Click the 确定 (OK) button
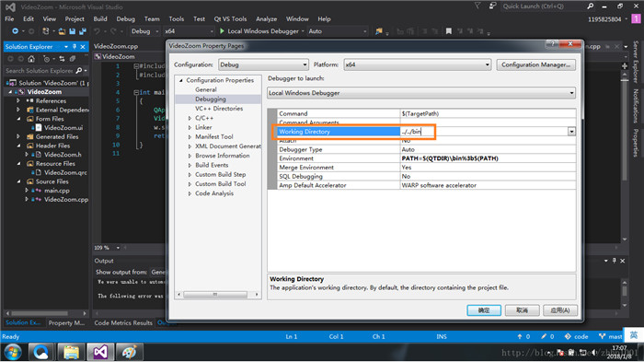 click(484, 310)
